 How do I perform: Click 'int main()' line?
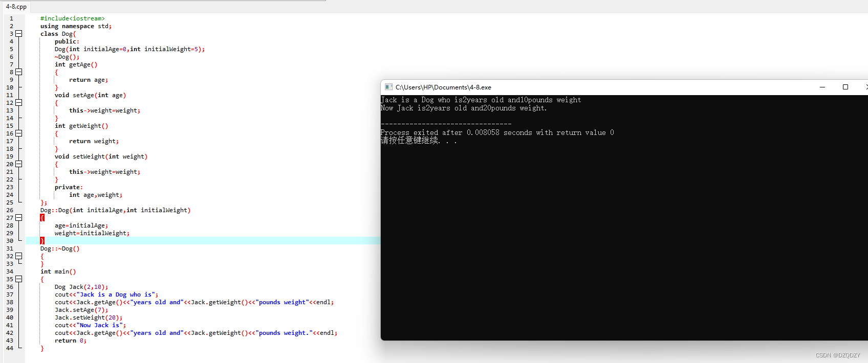[x=58, y=271]
